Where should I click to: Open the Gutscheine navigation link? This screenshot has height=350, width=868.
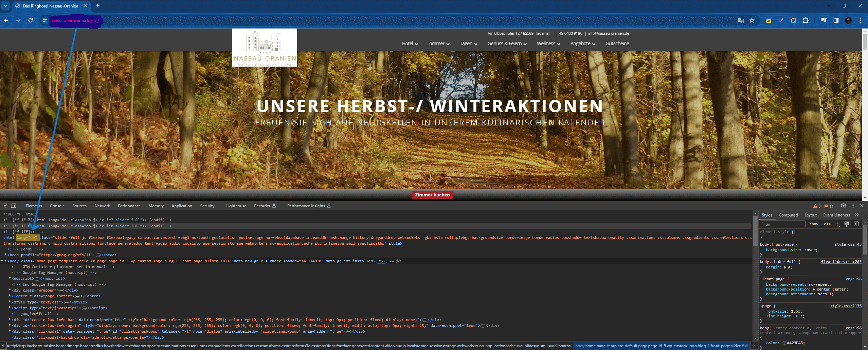click(617, 43)
